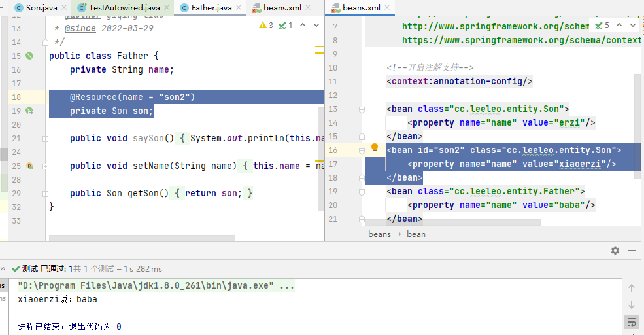Click the up arrow in console toolbar
The height and width of the screenshot is (335, 644).
pyautogui.click(x=632, y=288)
